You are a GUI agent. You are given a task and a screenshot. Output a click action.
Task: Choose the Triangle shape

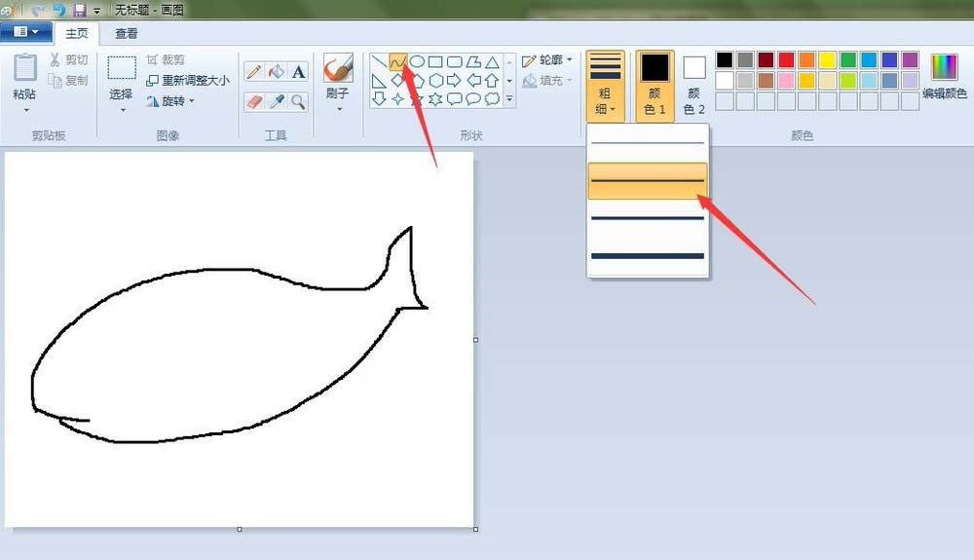point(492,61)
